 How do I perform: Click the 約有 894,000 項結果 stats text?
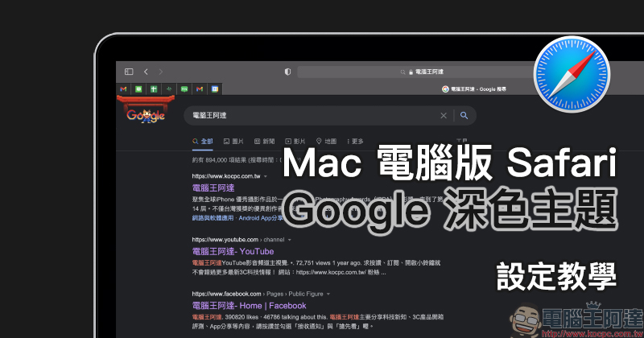click(x=219, y=160)
